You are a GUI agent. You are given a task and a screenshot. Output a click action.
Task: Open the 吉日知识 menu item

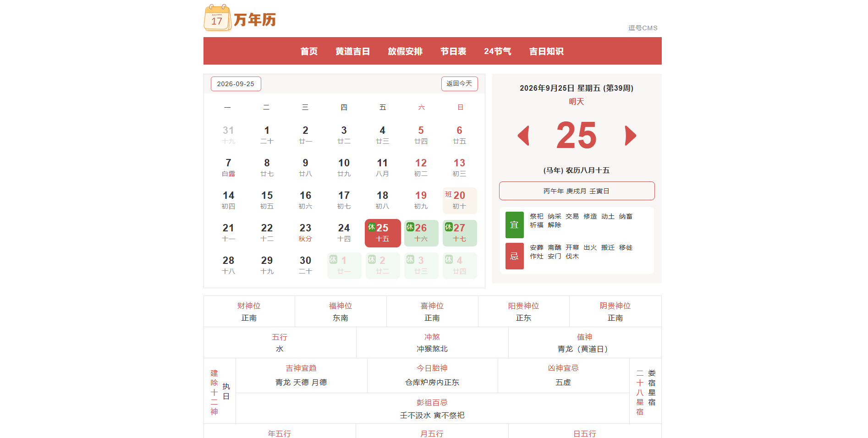(x=546, y=51)
